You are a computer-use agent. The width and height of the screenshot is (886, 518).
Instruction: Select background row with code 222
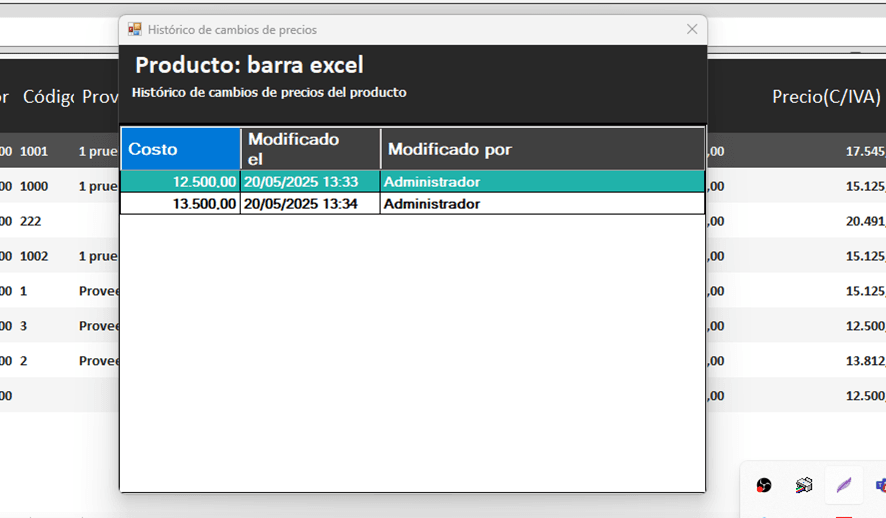click(x=31, y=221)
